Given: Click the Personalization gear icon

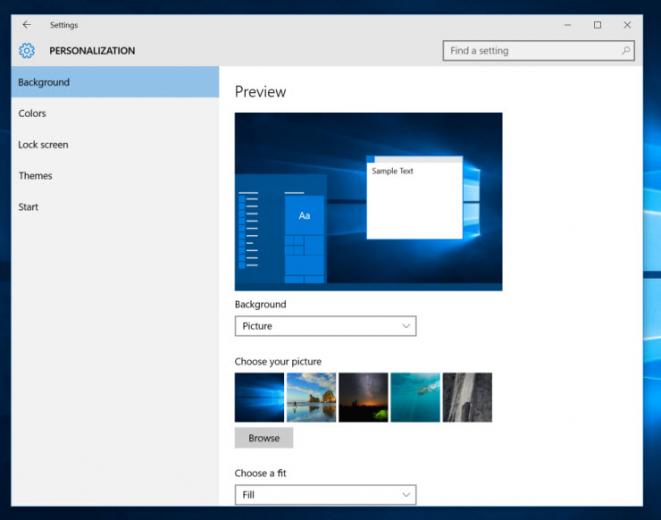Looking at the screenshot, I should click(x=27, y=51).
